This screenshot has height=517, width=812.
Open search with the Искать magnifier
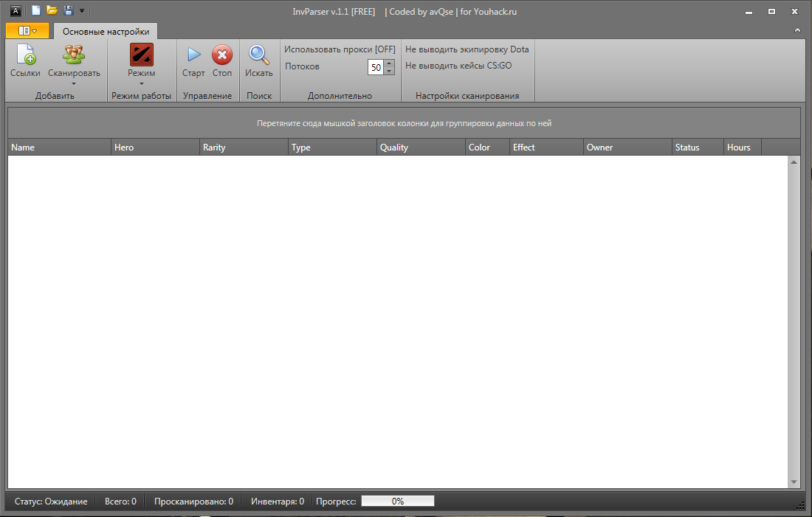[258, 55]
